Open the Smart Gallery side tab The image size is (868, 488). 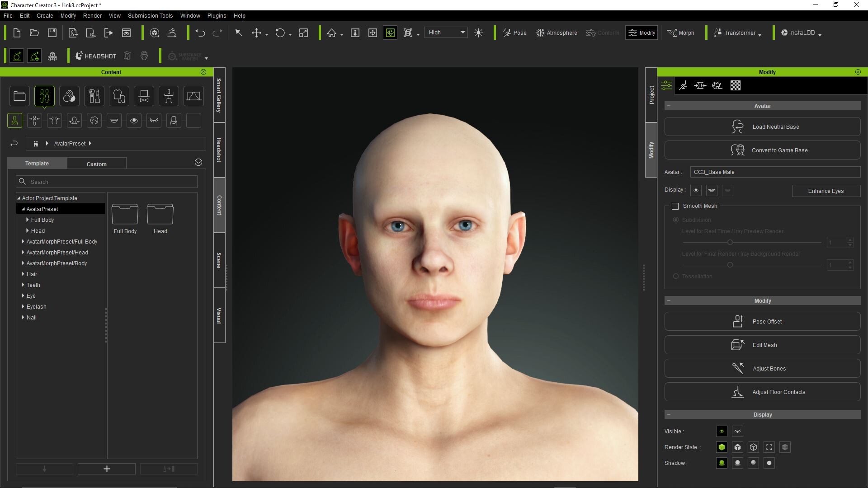(x=219, y=95)
